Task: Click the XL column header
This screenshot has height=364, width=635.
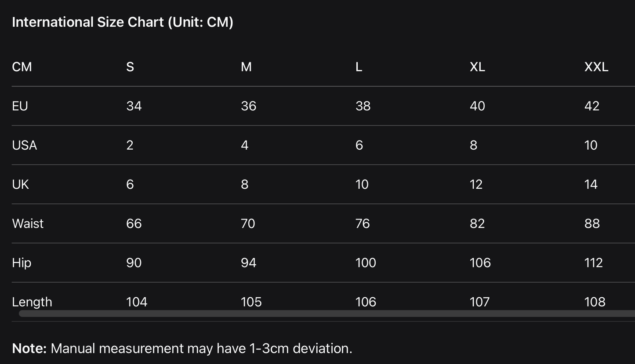Action: point(477,67)
